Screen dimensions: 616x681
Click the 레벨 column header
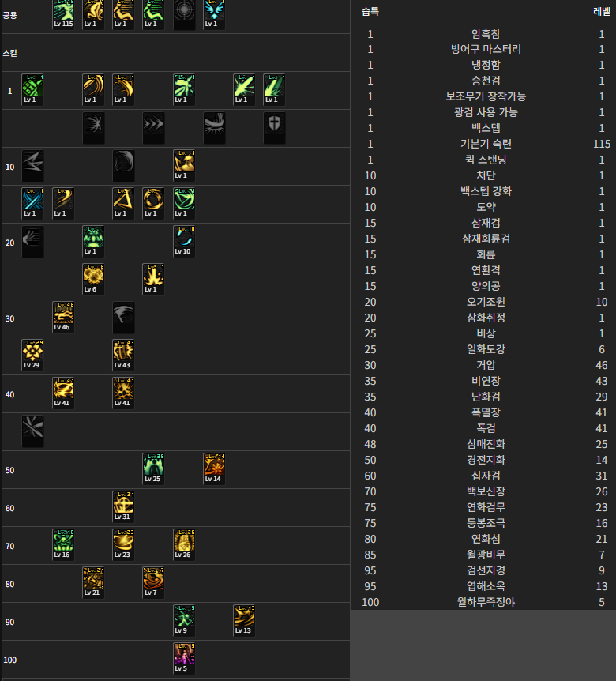point(602,12)
